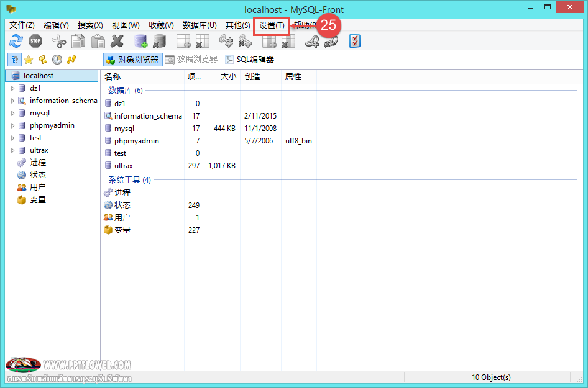Screen dimensions: 588x388
Task: Open the 设置(T) menu
Action: coord(272,25)
